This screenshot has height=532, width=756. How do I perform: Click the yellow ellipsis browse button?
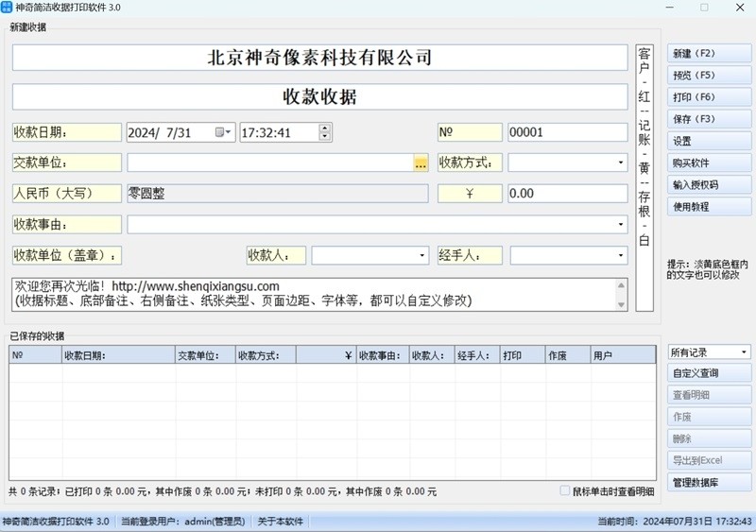421,163
